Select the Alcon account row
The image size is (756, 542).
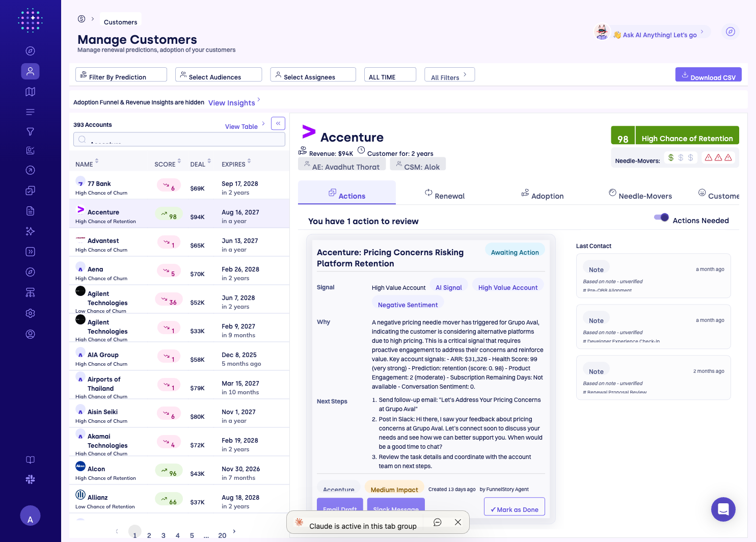pyautogui.click(x=179, y=470)
